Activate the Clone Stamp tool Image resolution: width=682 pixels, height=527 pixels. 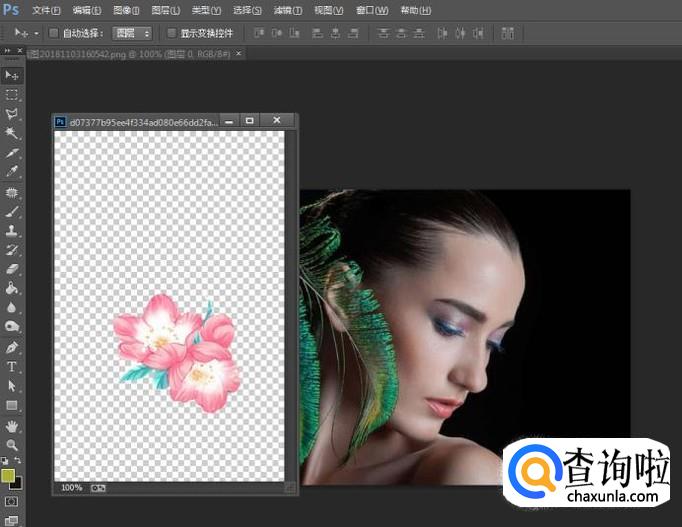(x=12, y=230)
